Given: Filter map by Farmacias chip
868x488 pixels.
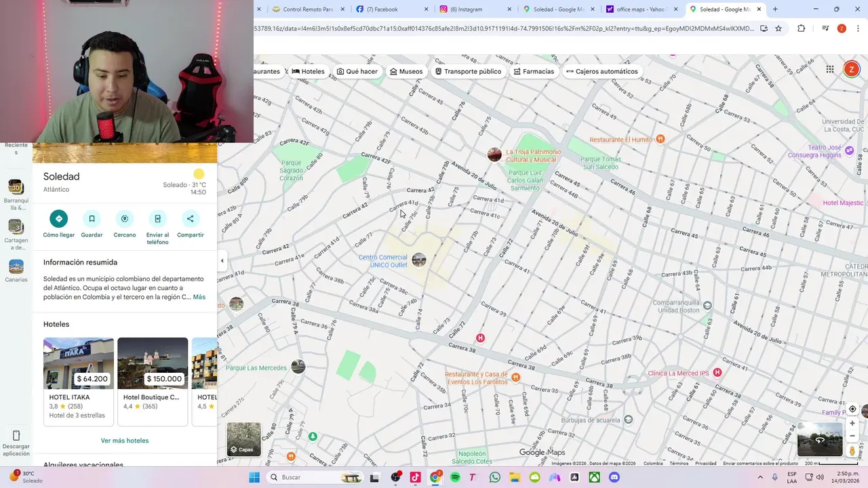Looking at the screenshot, I should (x=534, y=71).
